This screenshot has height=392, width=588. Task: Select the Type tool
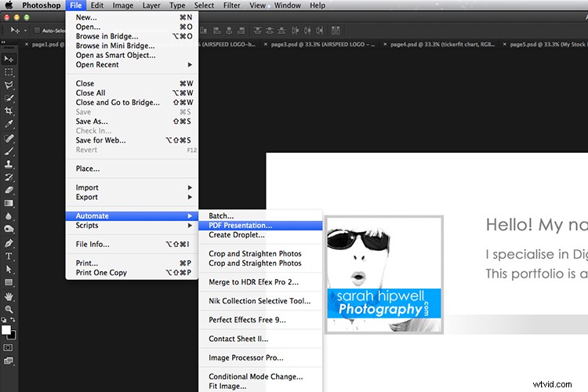pyautogui.click(x=9, y=256)
